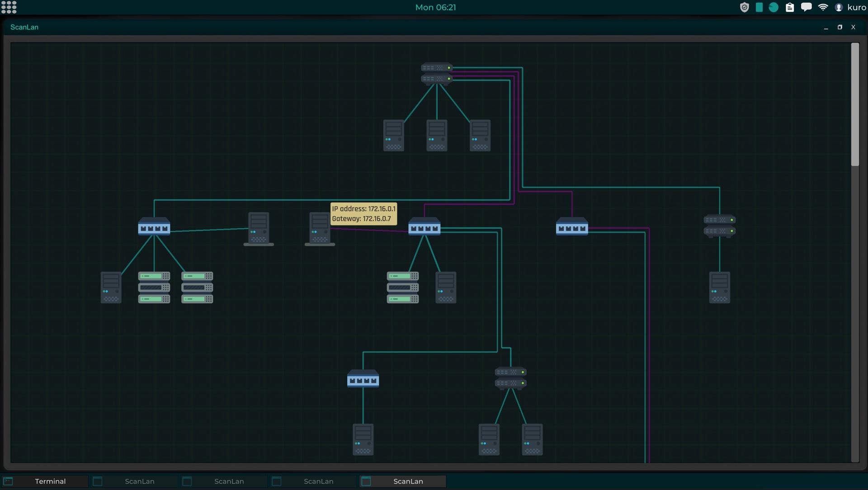Click the server below the bottom switch

click(x=363, y=439)
